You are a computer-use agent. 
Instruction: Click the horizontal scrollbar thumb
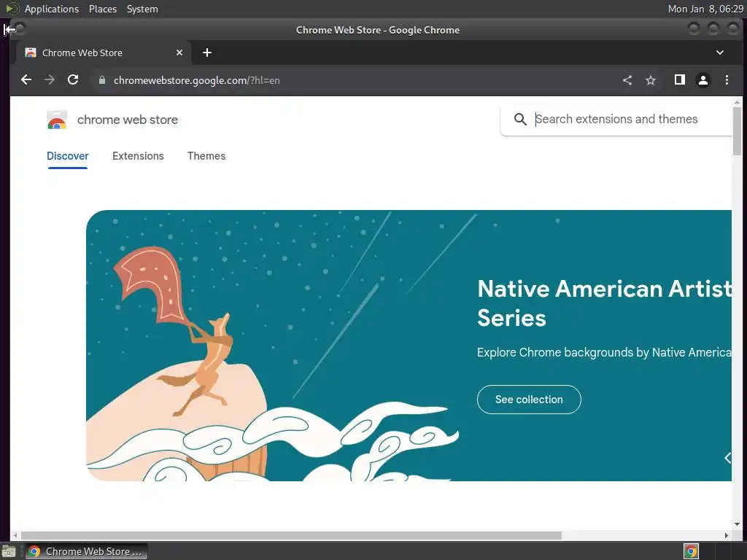click(x=291, y=536)
